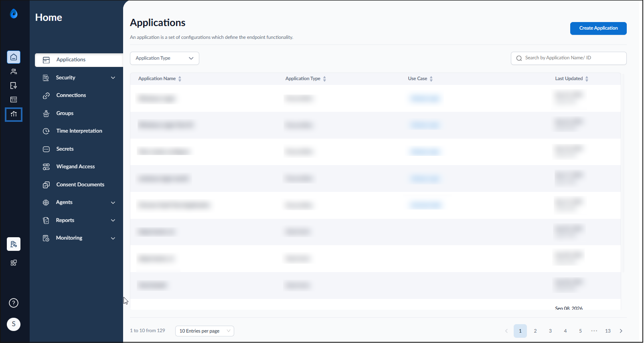Sort by Application Name column arrows

[x=180, y=79]
